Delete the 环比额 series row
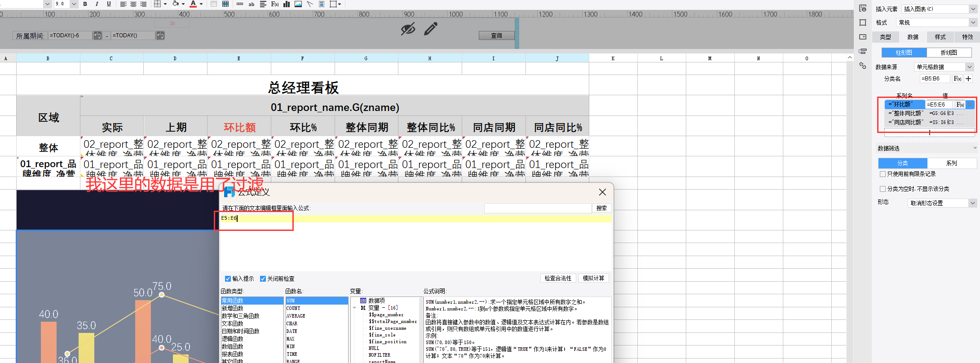980x363 pixels. 970,104
